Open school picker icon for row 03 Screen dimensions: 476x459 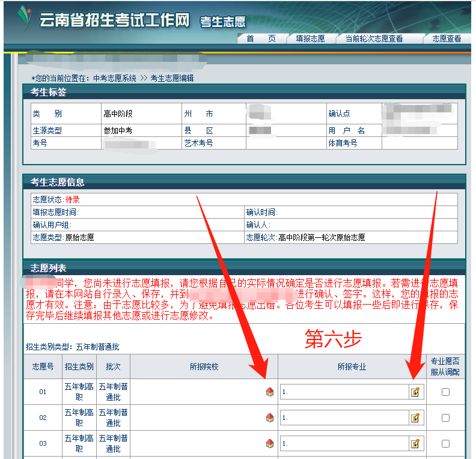(x=270, y=444)
